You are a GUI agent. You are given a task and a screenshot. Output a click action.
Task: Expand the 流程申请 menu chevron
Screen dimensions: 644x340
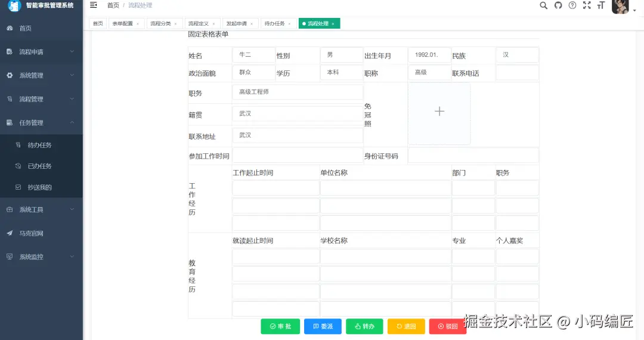click(72, 51)
